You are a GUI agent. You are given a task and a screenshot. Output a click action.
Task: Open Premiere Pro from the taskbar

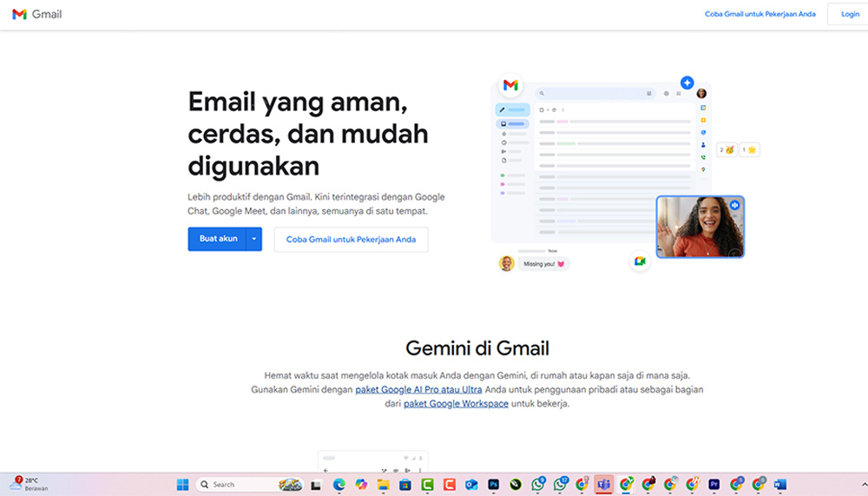pyautogui.click(x=714, y=485)
